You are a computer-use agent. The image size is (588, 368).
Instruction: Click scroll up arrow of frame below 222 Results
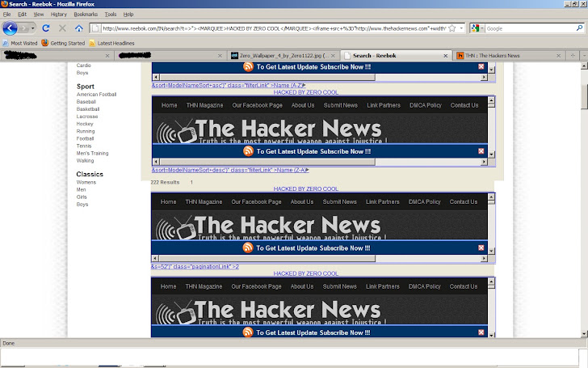point(491,197)
